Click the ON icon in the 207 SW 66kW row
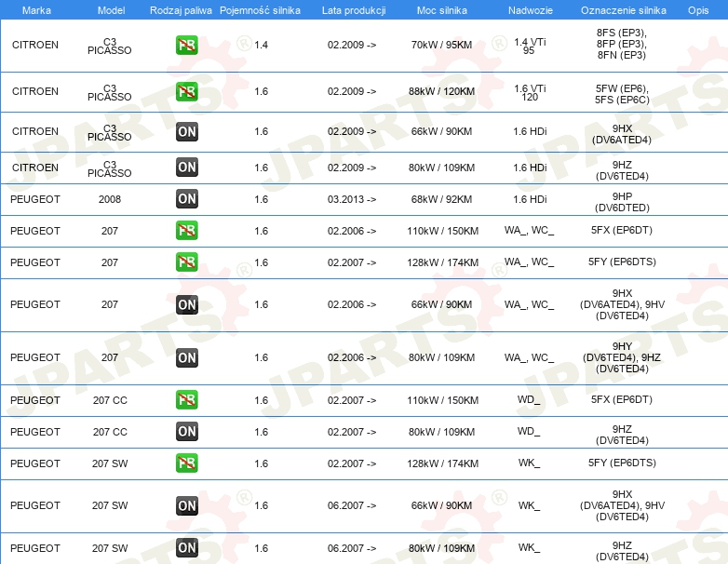 [186, 505]
